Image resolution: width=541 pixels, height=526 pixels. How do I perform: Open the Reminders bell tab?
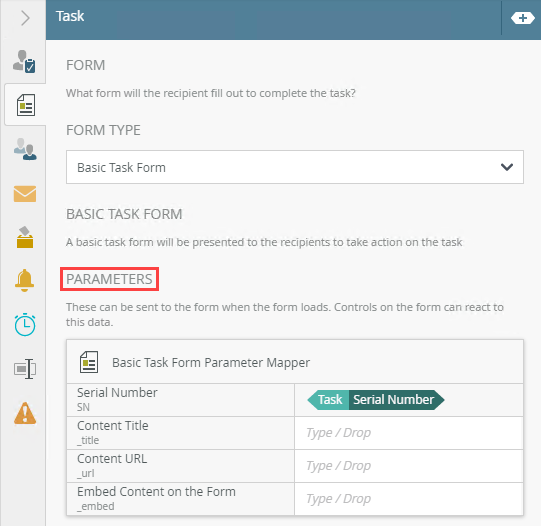(24, 280)
